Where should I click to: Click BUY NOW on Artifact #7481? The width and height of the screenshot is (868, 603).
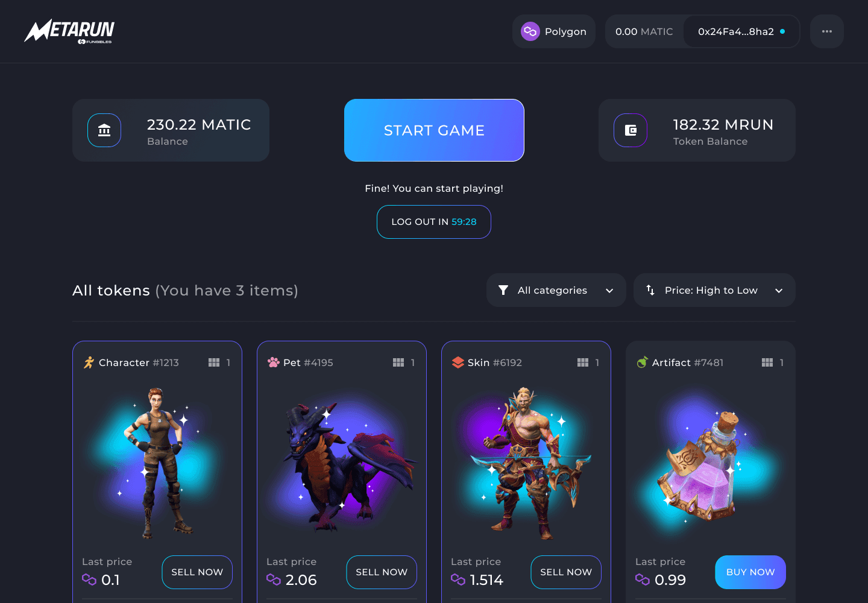(x=750, y=572)
